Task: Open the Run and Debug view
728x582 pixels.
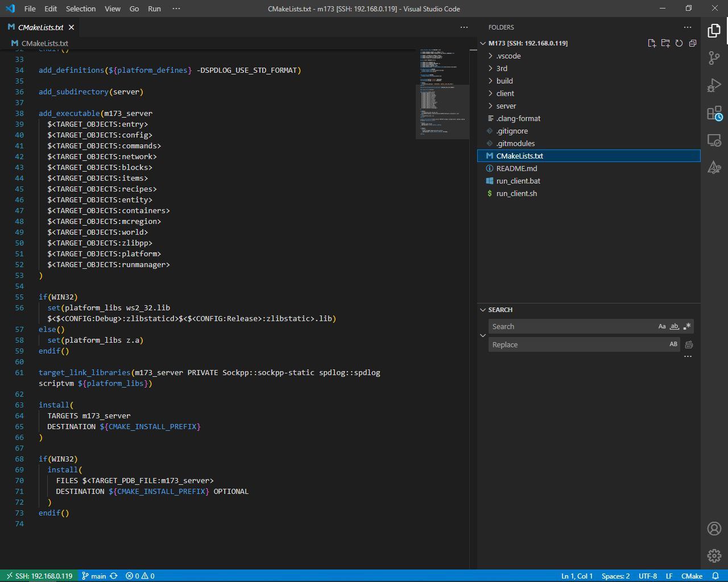Action: click(714, 86)
